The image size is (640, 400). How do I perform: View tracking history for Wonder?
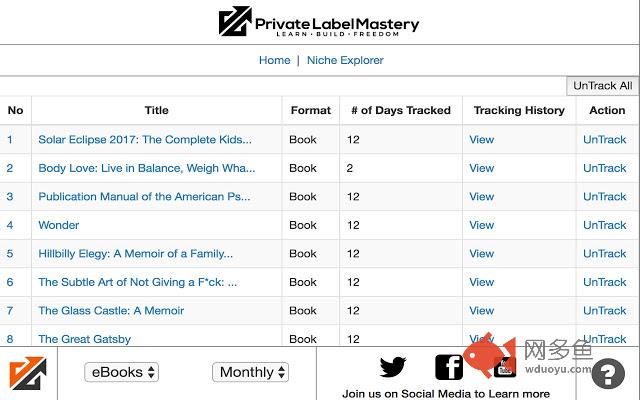tap(481, 225)
